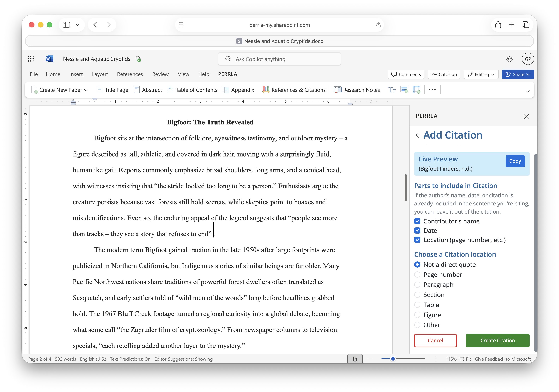Open the PERRLA ribbon tab
The image size is (559, 392).
pos(227,74)
